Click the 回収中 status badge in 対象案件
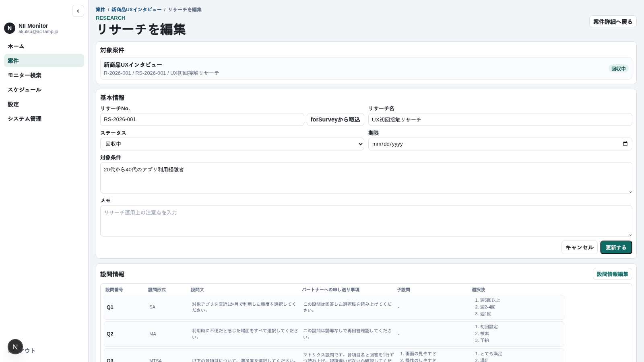 [618, 69]
